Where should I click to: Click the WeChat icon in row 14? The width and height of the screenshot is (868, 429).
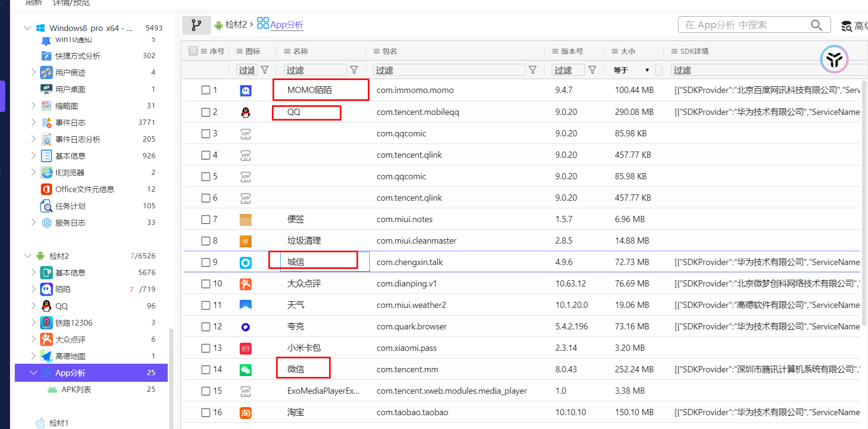click(245, 369)
